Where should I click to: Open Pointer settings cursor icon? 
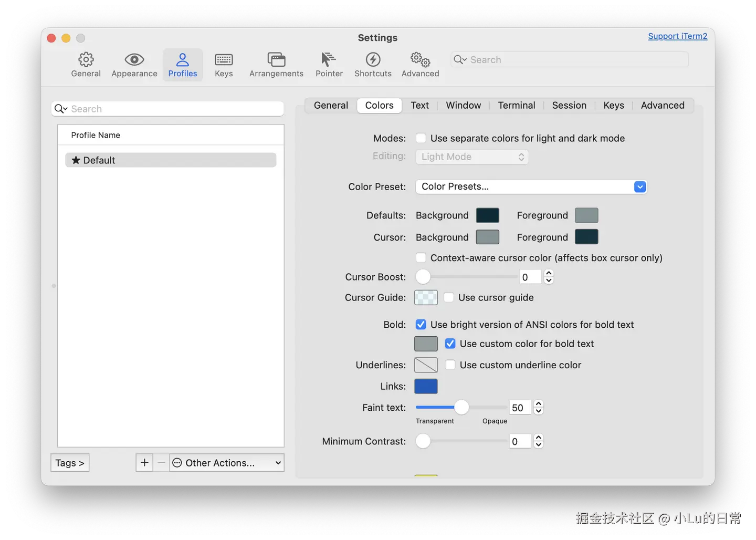[x=329, y=59]
